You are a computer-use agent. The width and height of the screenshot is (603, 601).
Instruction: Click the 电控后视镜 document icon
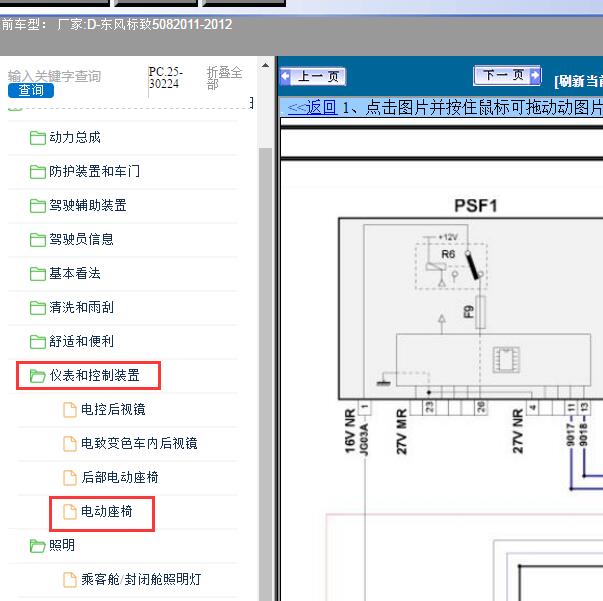(70, 410)
